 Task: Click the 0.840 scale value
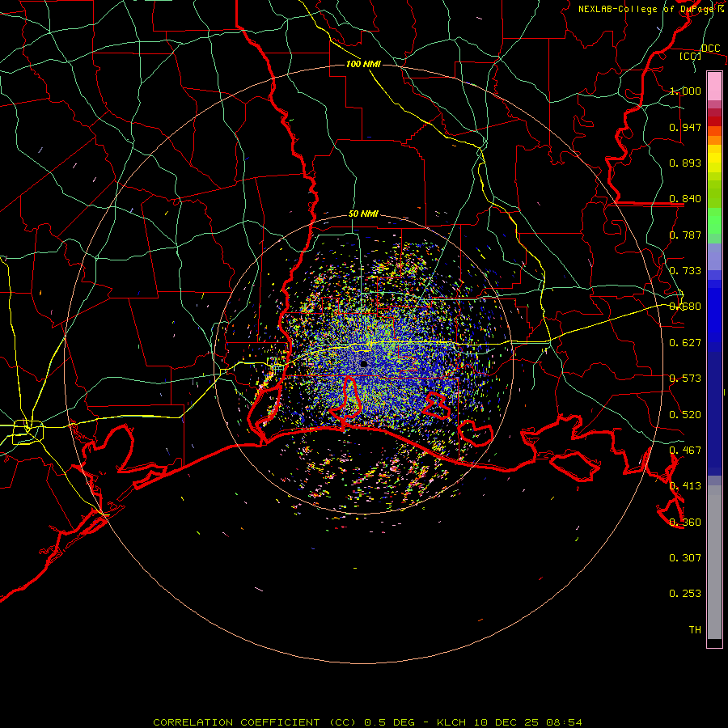tap(685, 199)
